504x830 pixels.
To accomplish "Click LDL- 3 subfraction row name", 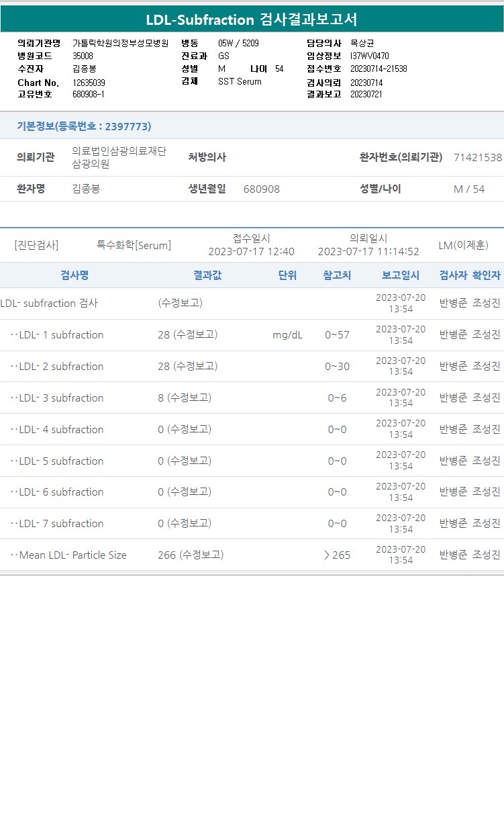I will pos(57,398).
